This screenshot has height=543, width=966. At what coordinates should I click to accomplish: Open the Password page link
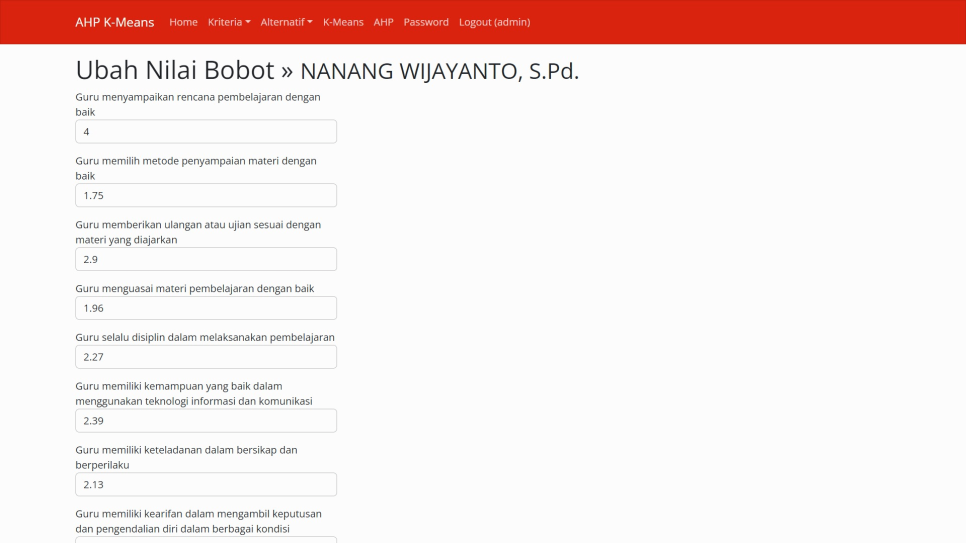tap(426, 22)
